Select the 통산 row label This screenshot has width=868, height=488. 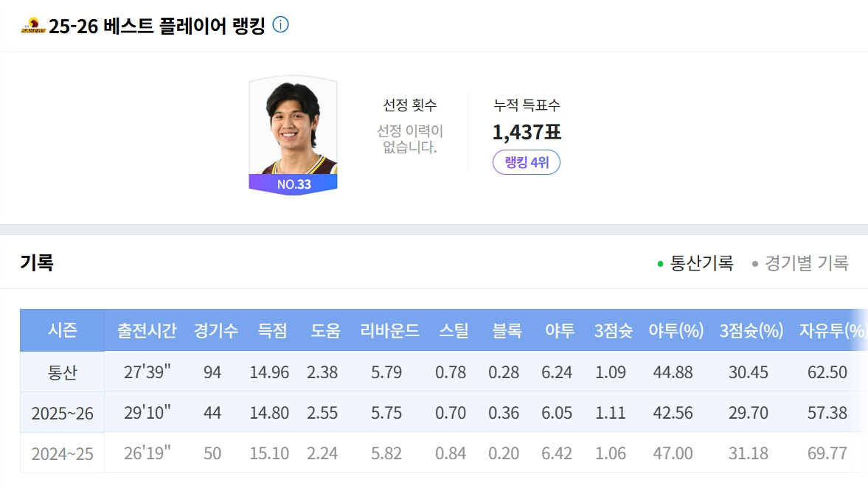(62, 372)
